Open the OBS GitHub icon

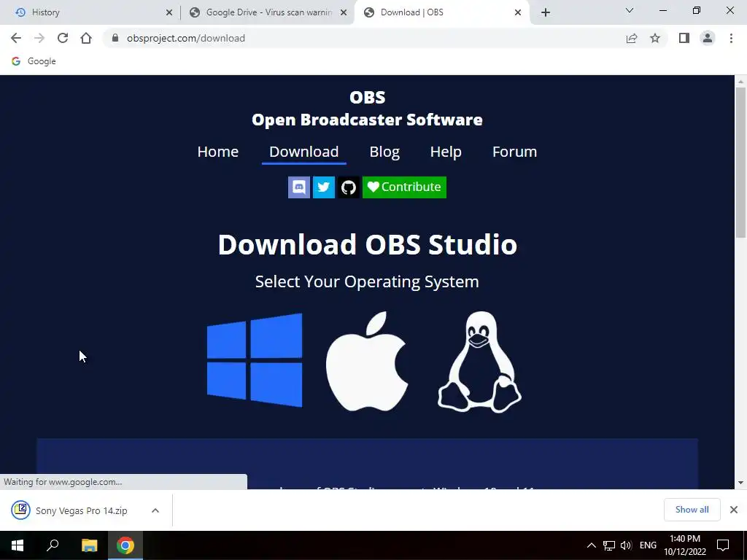point(349,187)
